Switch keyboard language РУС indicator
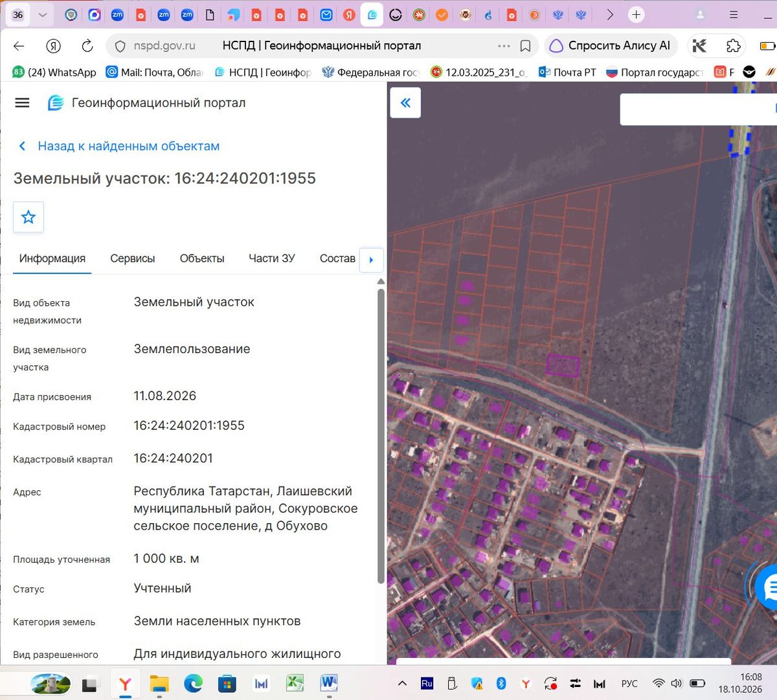This screenshot has height=700, width=777. [x=629, y=683]
